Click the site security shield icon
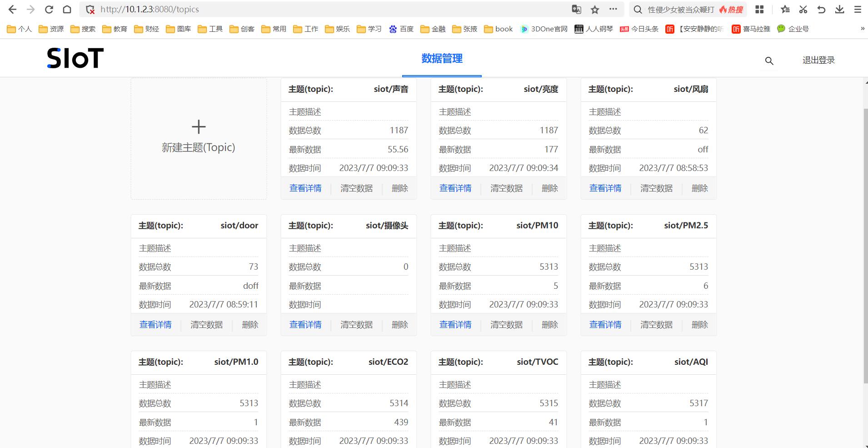This screenshot has width=868, height=448. [x=90, y=10]
